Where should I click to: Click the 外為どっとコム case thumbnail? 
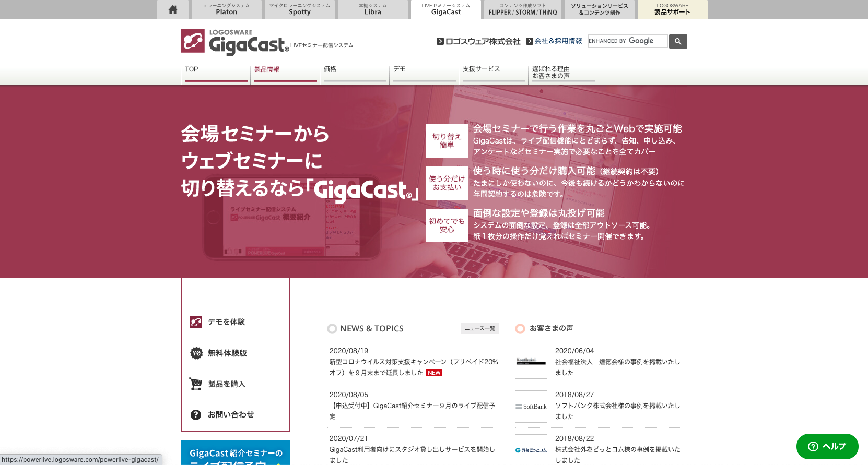point(531,449)
